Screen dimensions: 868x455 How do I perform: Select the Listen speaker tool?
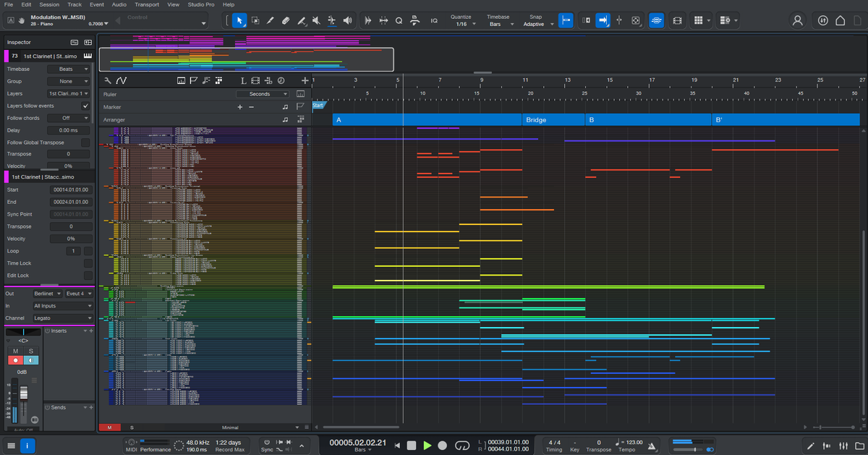tap(347, 20)
